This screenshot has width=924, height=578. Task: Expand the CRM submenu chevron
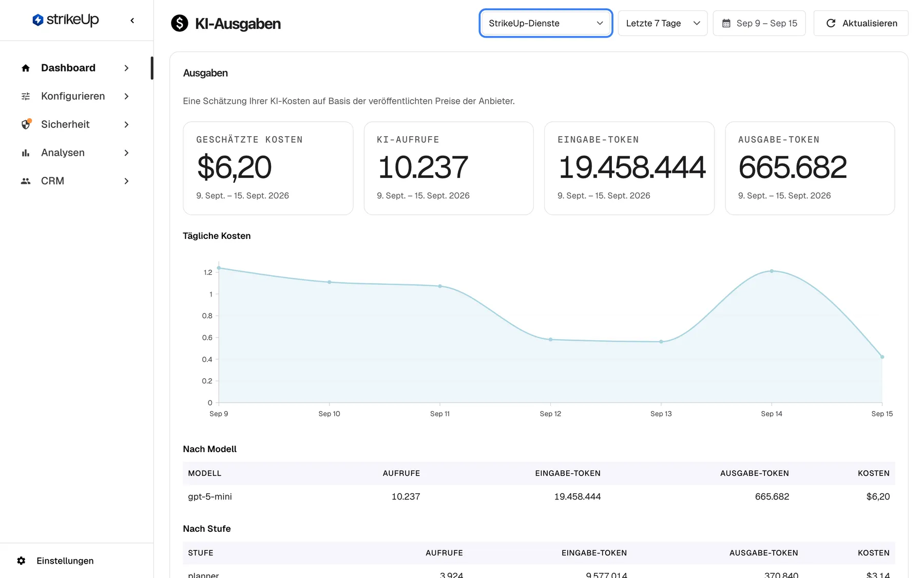(x=126, y=181)
